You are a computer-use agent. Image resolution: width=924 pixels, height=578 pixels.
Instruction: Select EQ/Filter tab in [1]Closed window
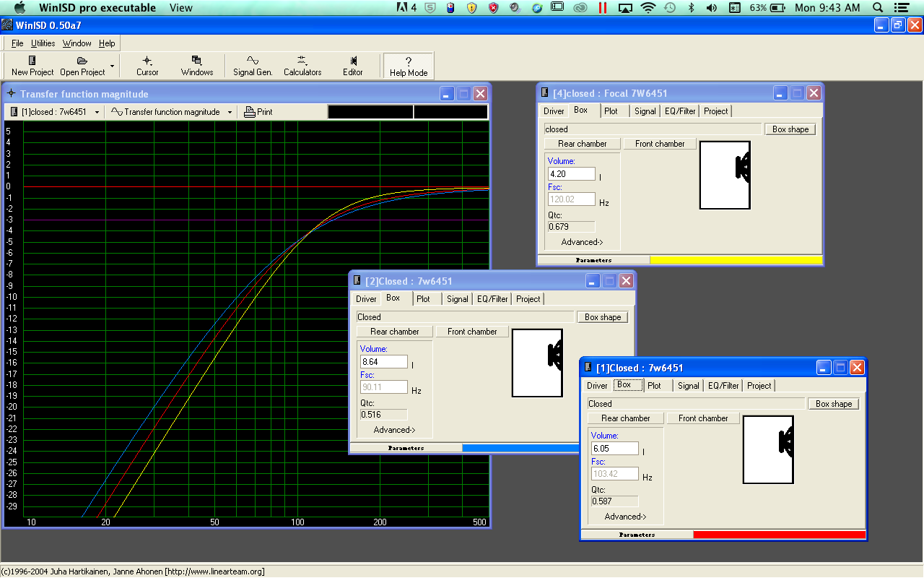(723, 386)
